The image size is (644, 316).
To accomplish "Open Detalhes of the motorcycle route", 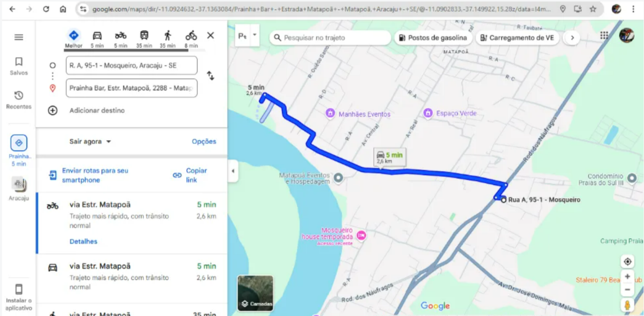I will coord(84,241).
